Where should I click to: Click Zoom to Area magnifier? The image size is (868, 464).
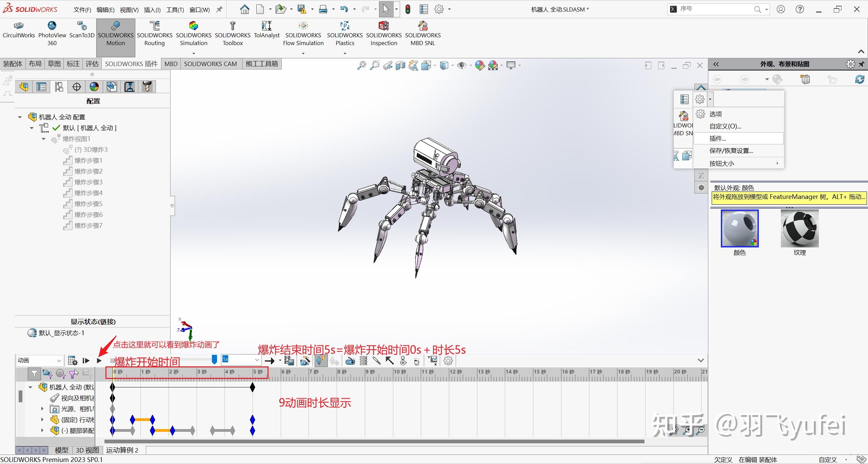pyautogui.click(x=375, y=65)
